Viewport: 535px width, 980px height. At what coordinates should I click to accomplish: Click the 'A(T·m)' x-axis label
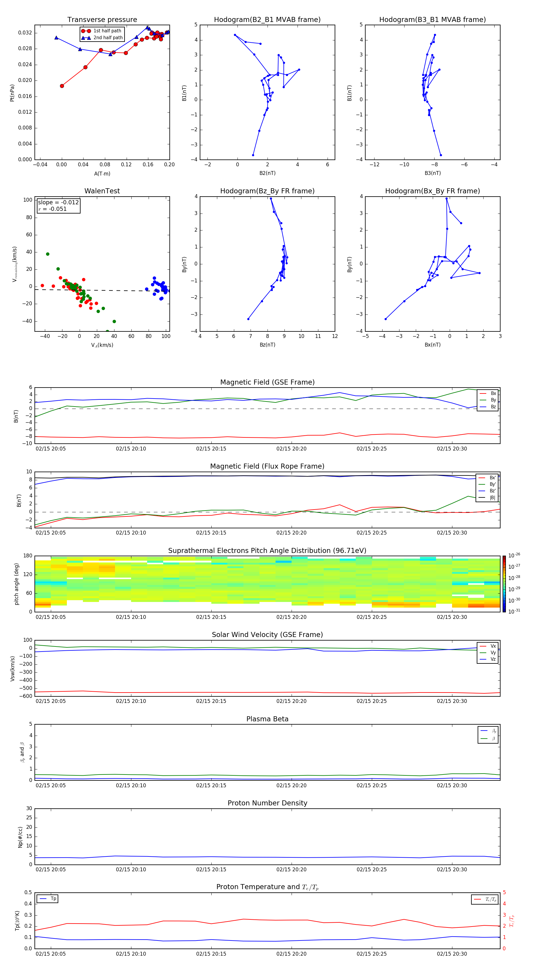[102, 174]
